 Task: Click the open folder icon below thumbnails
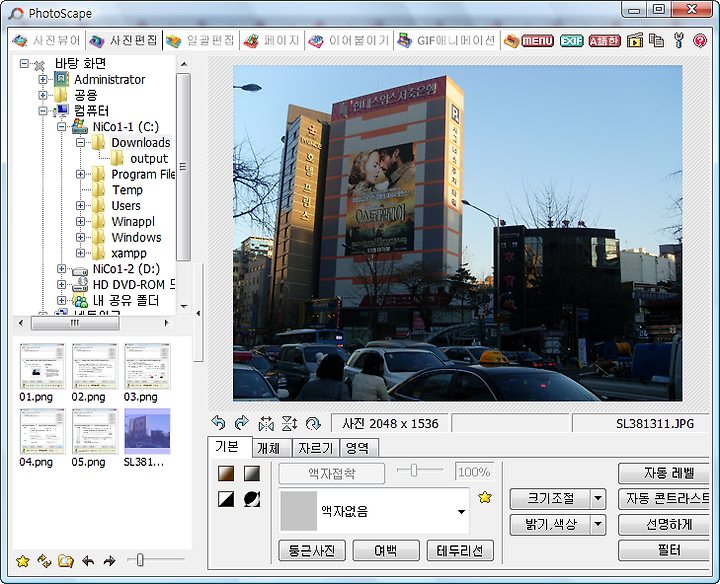(x=66, y=561)
